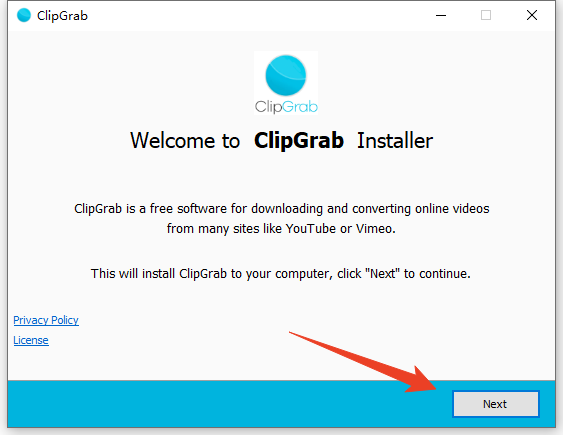Click the "free software for downloading" description line
Image resolution: width=563 pixels, height=435 pixels.
click(282, 209)
